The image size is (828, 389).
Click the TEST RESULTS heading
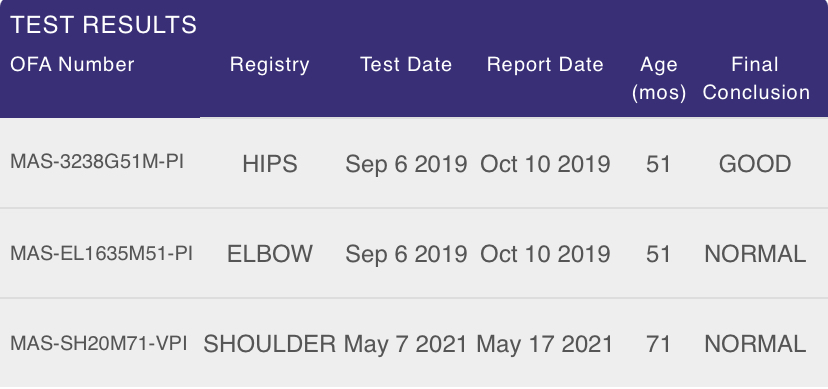pyautogui.click(x=104, y=25)
